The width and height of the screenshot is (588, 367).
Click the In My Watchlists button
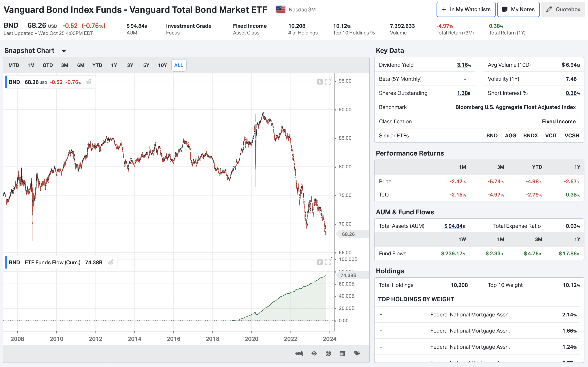tap(466, 9)
